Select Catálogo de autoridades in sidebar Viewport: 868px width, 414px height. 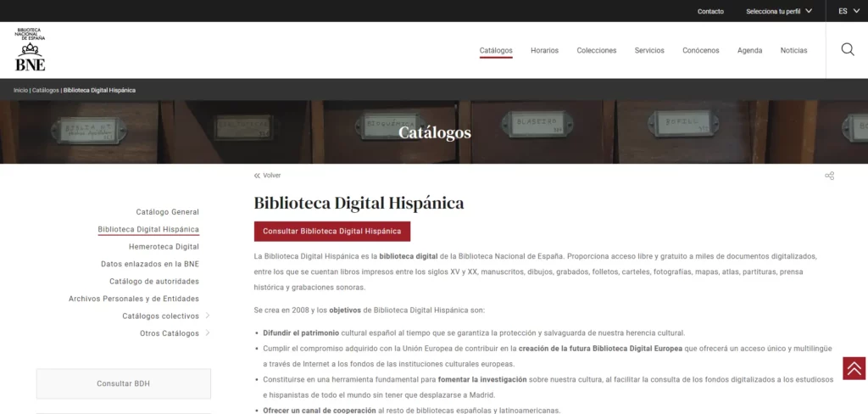[154, 282]
